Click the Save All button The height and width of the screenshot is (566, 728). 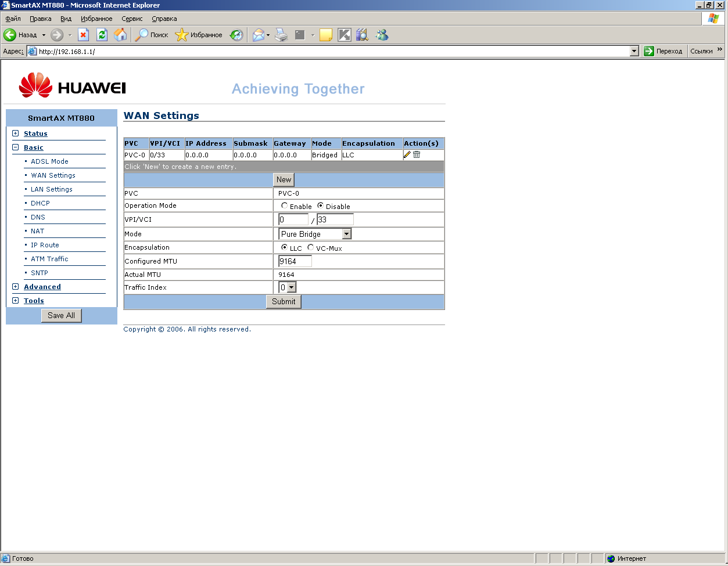(61, 316)
